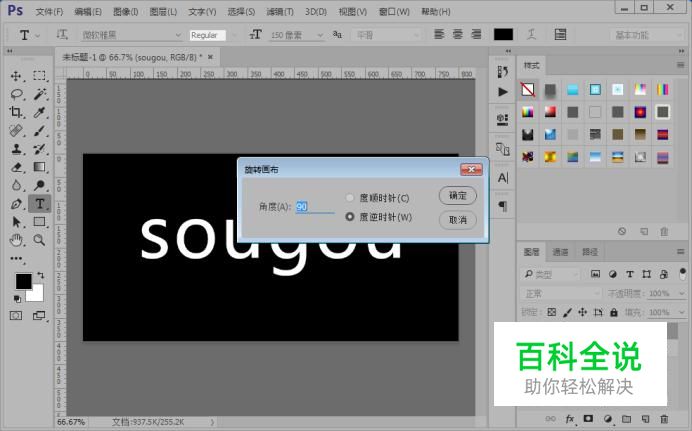Close the rotate canvas dialog
Screen dimensions: 692x431
(x=471, y=169)
